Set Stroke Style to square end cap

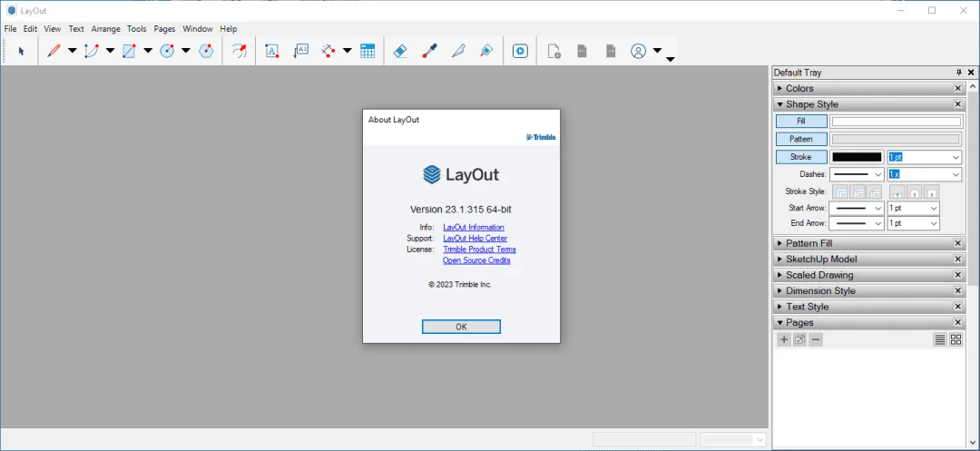(931, 191)
